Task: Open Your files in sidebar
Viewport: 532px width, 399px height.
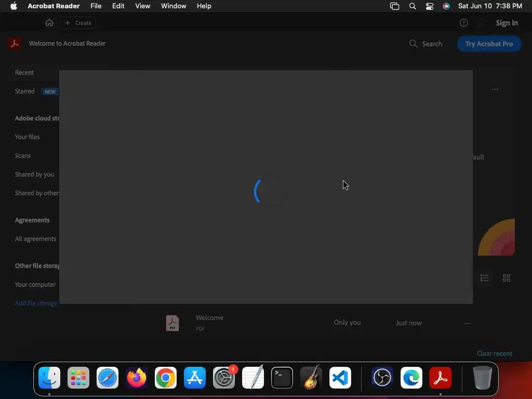Action: pyautogui.click(x=27, y=137)
